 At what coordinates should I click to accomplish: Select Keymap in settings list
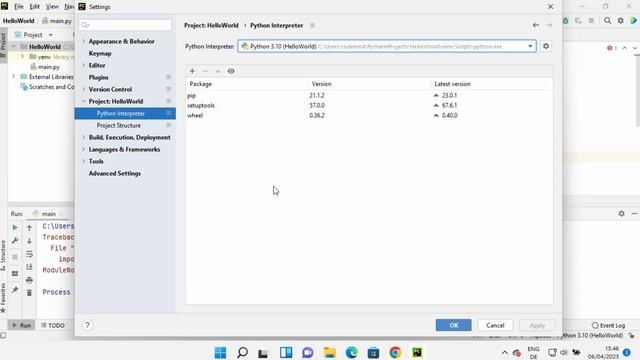100,53
